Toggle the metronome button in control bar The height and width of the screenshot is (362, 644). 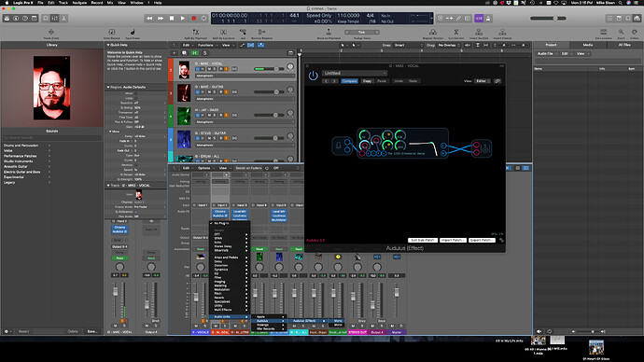click(x=488, y=18)
